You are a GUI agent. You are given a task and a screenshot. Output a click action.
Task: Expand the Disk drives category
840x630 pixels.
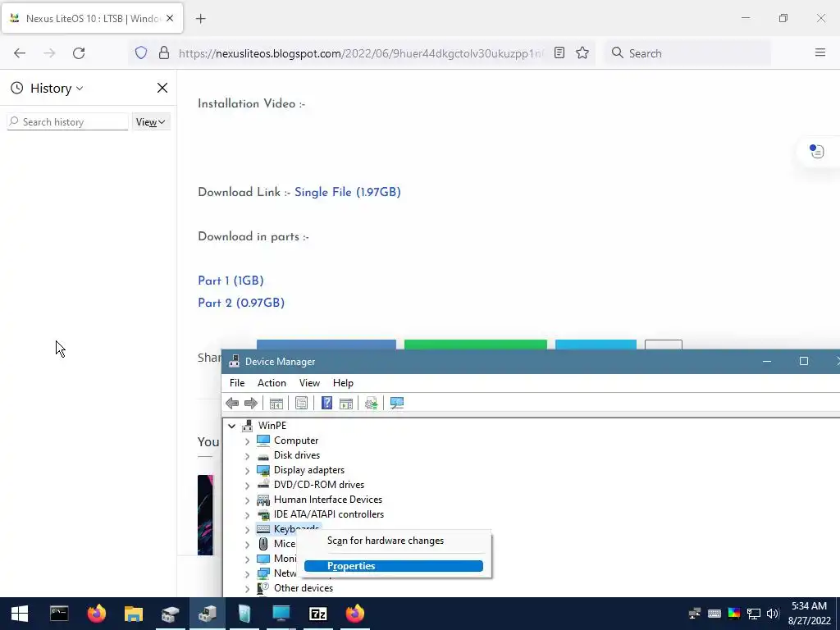[247, 456]
